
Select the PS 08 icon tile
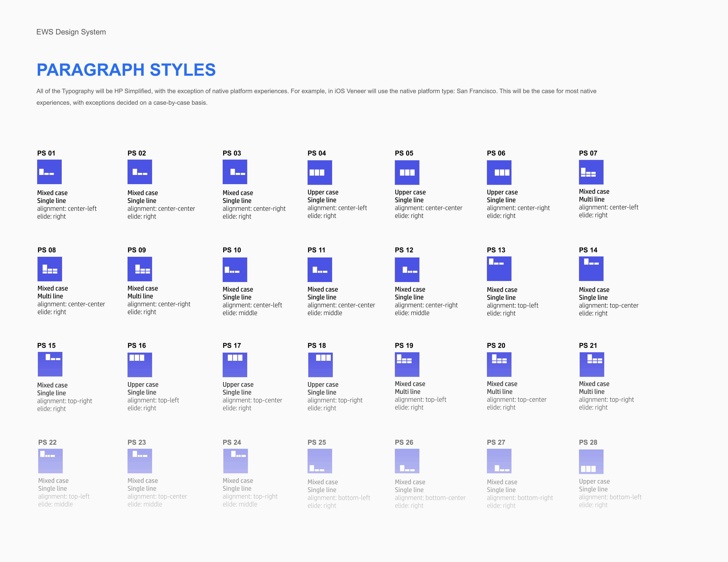click(x=50, y=269)
